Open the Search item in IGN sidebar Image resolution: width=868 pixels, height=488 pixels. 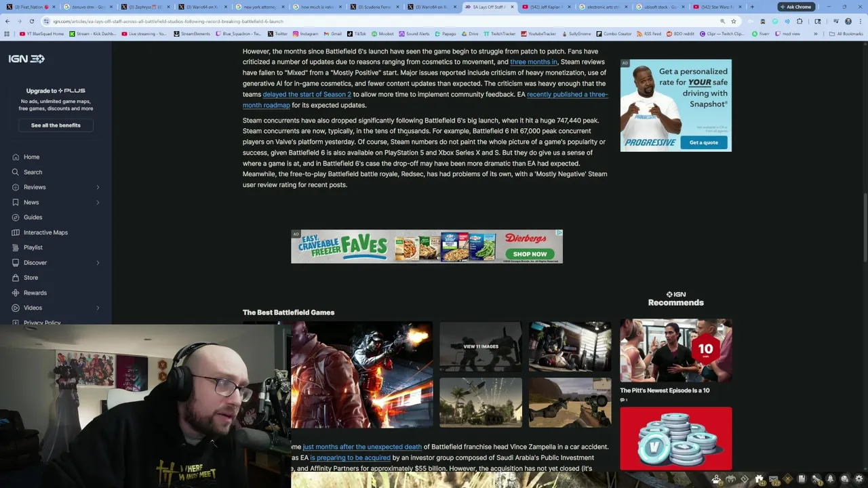pyautogui.click(x=33, y=172)
